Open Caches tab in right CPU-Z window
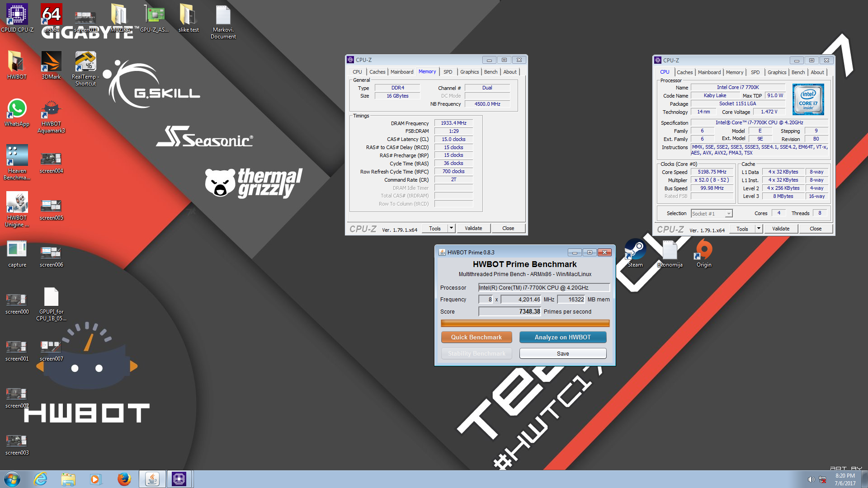 coord(684,72)
